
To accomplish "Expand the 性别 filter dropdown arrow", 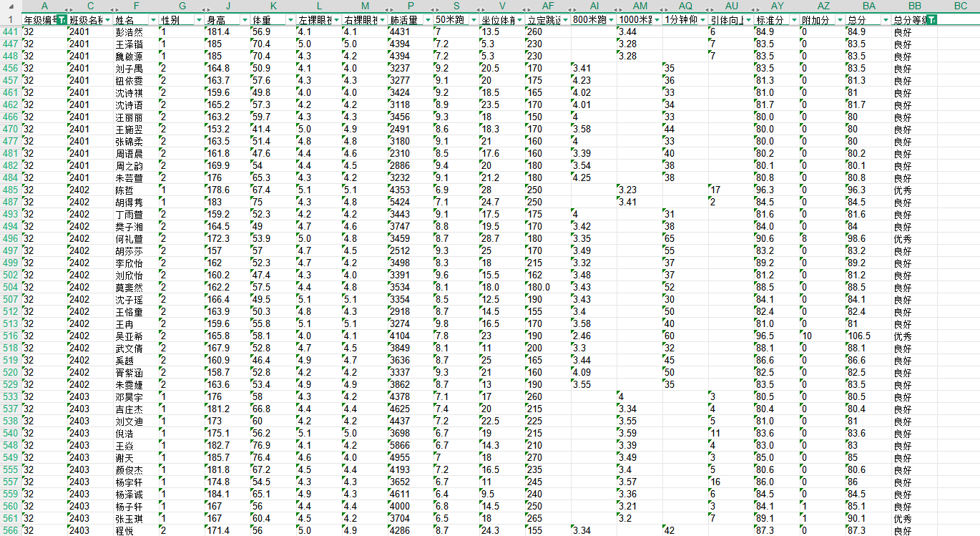I will [199, 20].
